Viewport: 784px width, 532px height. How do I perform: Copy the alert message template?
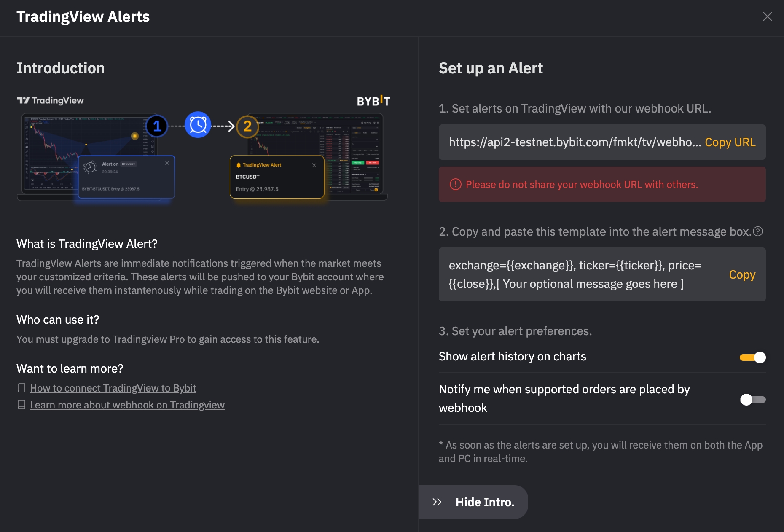[x=742, y=275]
